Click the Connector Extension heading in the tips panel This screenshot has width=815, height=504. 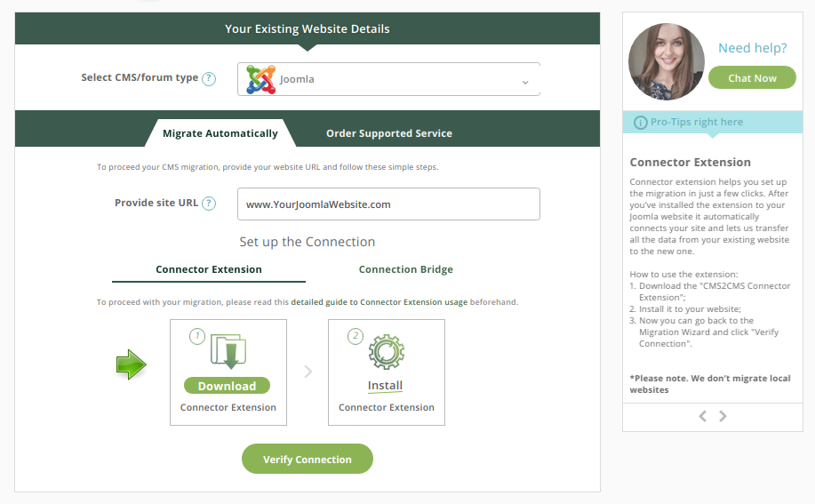pyautogui.click(x=691, y=163)
